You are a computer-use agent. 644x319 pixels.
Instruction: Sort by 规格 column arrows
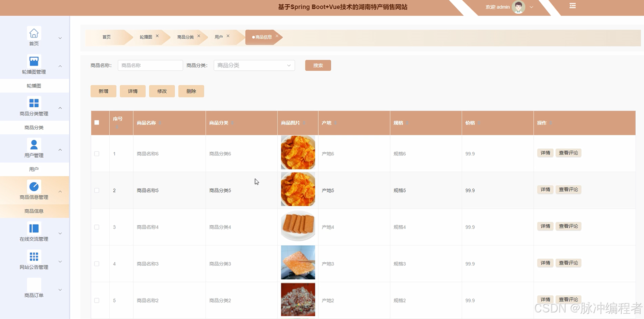pyautogui.click(x=407, y=123)
